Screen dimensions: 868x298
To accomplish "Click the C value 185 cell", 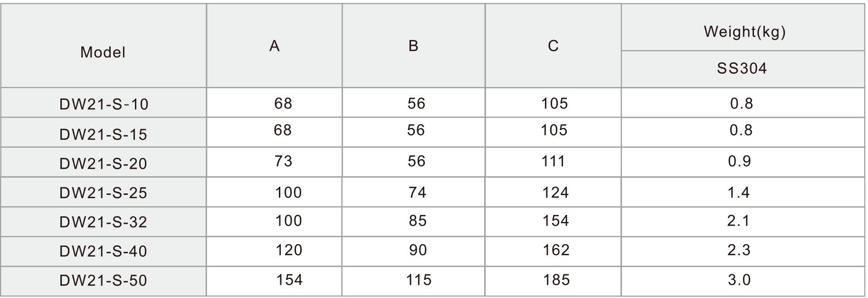I will [553, 281].
